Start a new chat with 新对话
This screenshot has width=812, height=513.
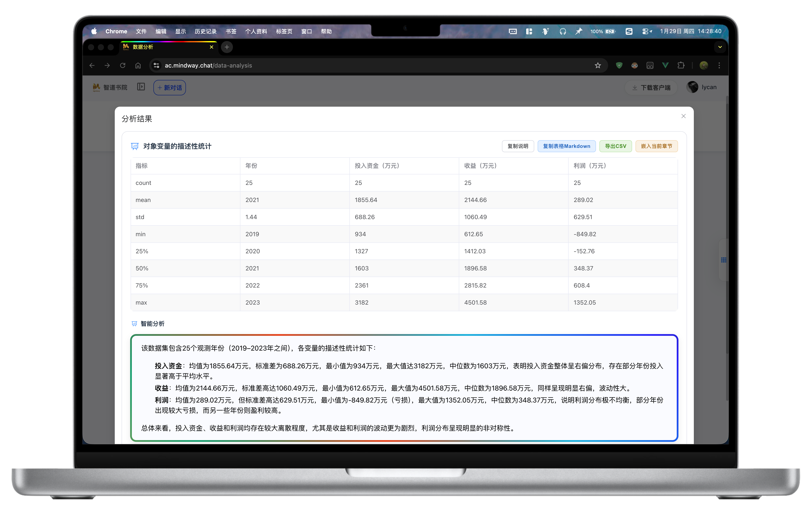click(x=170, y=88)
